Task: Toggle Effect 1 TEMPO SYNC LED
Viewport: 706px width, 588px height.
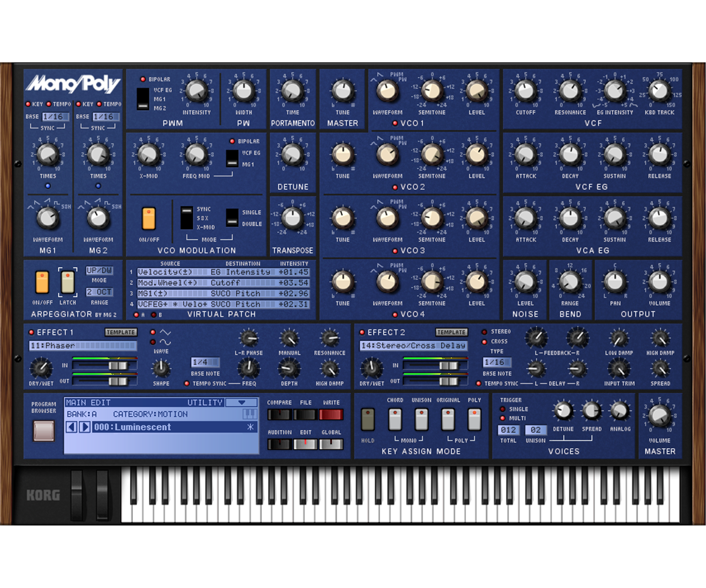Action: (x=187, y=383)
